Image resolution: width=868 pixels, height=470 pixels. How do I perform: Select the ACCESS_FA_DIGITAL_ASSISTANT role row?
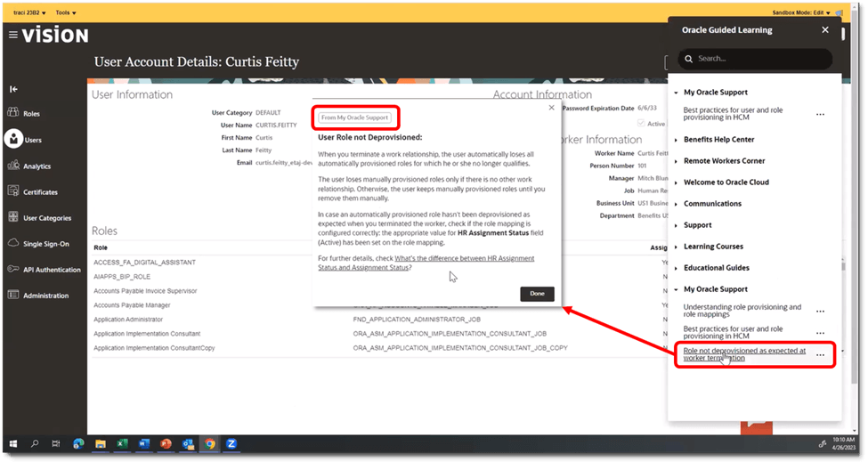pos(379,263)
